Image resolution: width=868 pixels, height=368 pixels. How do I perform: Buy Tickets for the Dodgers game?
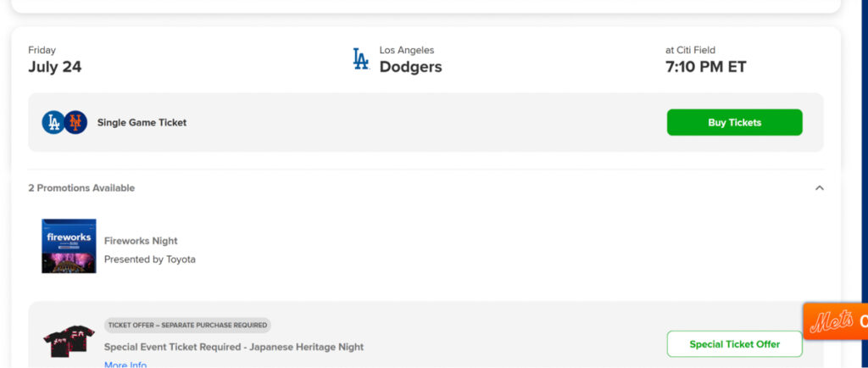tap(734, 122)
